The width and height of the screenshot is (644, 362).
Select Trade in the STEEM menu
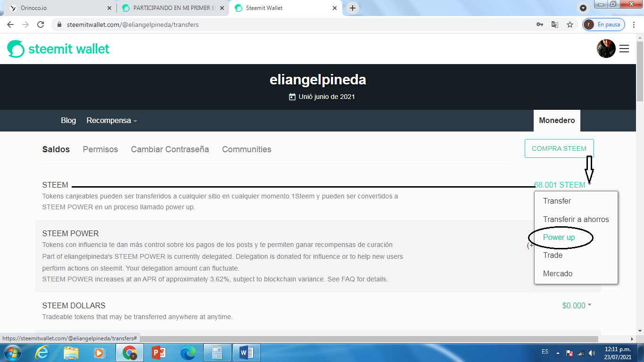coord(553,255)
